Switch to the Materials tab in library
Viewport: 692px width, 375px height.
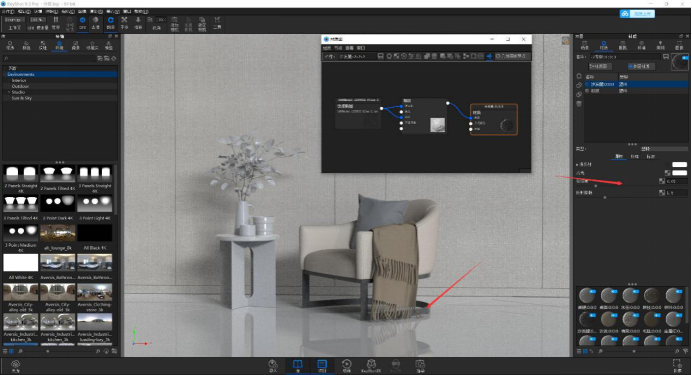coord(10,45)
